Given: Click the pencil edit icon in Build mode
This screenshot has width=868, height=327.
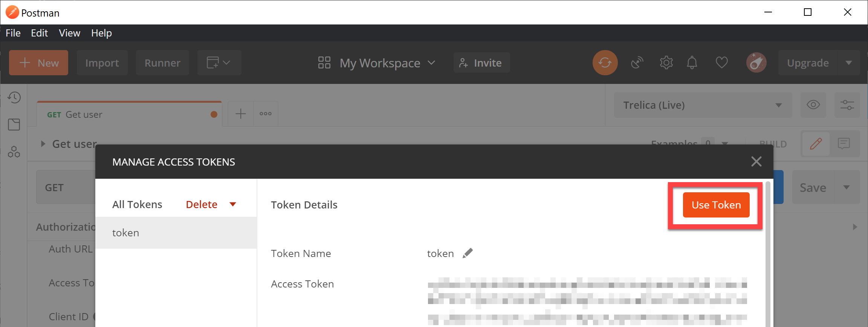Looking at the screenshot, I should (x=816, y=144).
